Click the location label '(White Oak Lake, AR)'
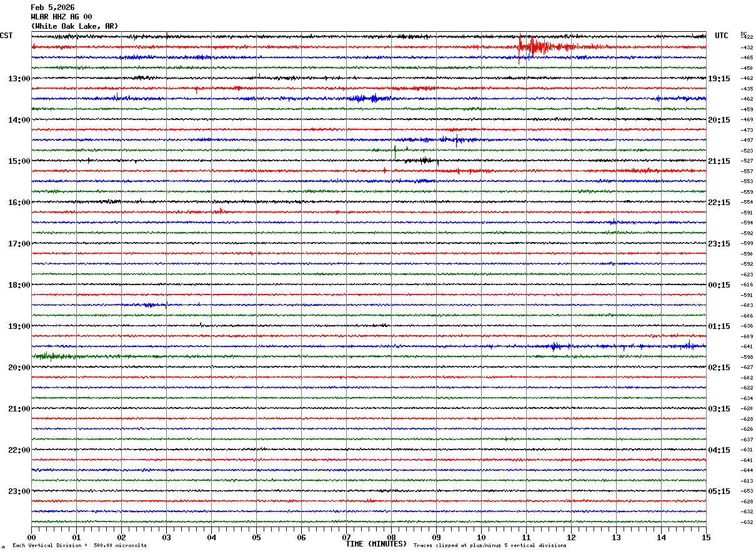This screenshot has width=756, height=554. click(74, 26)
